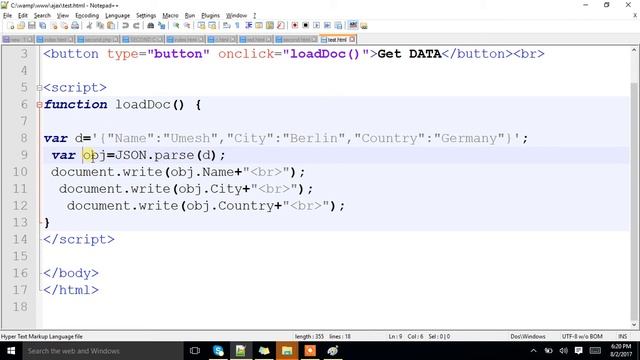Click line number 10 in the margin
The height and width of the screenshot is (360, 640).
click(x=20, y=172)
